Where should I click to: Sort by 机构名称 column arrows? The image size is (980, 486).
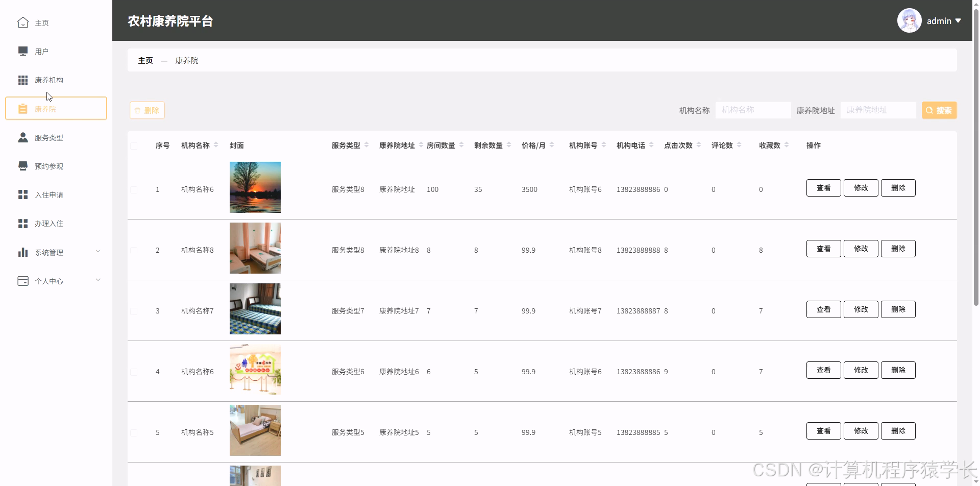coord(216,145)
